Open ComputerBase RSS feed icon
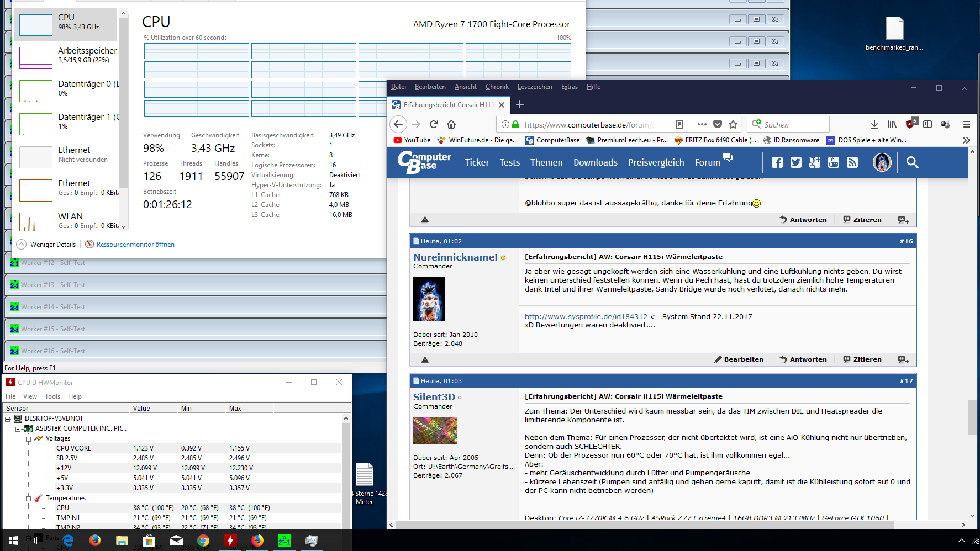980x551 pixels. [852, 162]
